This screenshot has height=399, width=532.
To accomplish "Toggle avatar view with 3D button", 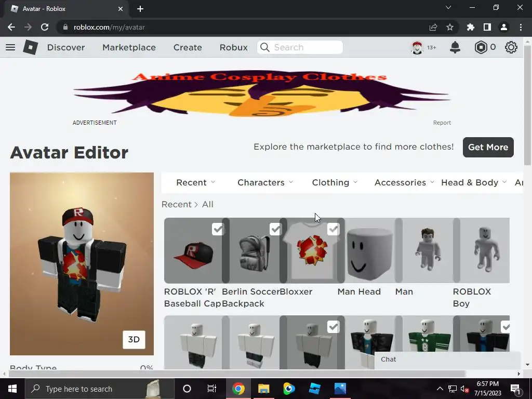I will 134,340.
